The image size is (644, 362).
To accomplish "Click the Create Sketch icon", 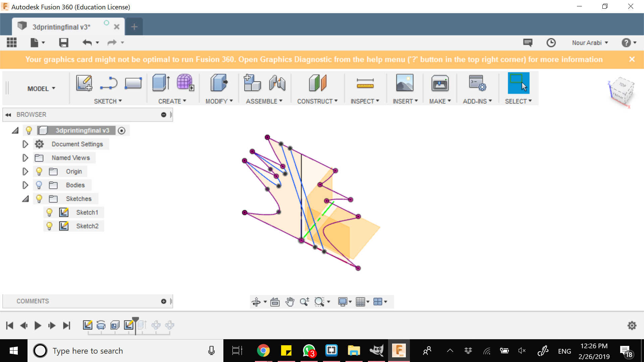I will coord(84,83).
